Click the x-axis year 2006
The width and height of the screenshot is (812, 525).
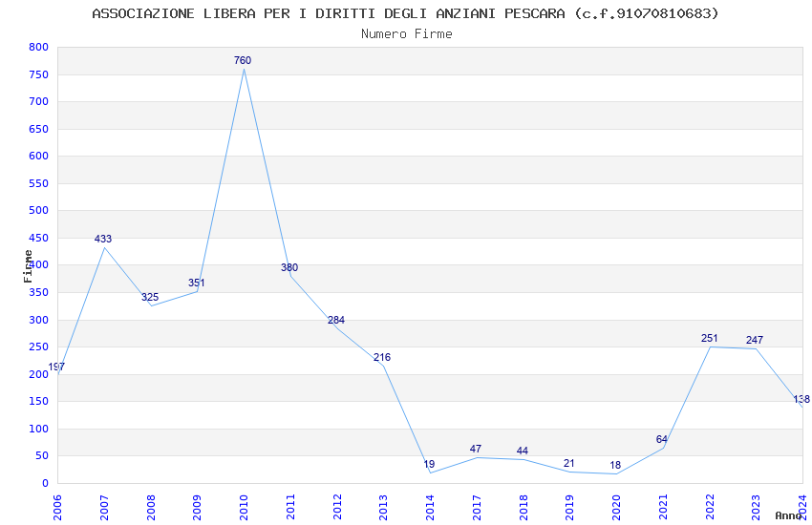click(57, 508)
